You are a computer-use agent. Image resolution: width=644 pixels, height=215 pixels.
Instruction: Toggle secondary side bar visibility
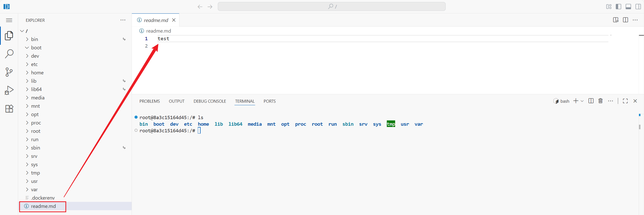point(638,7)
